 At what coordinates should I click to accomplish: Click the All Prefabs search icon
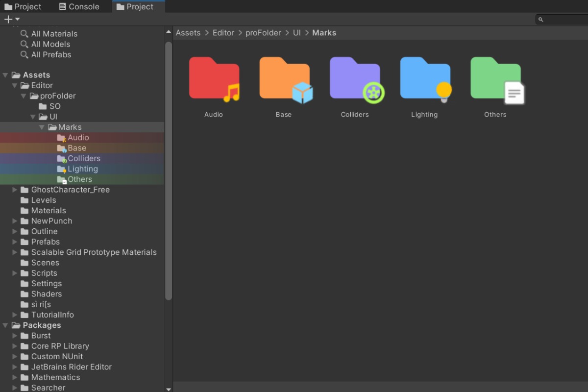click(24, 55)
